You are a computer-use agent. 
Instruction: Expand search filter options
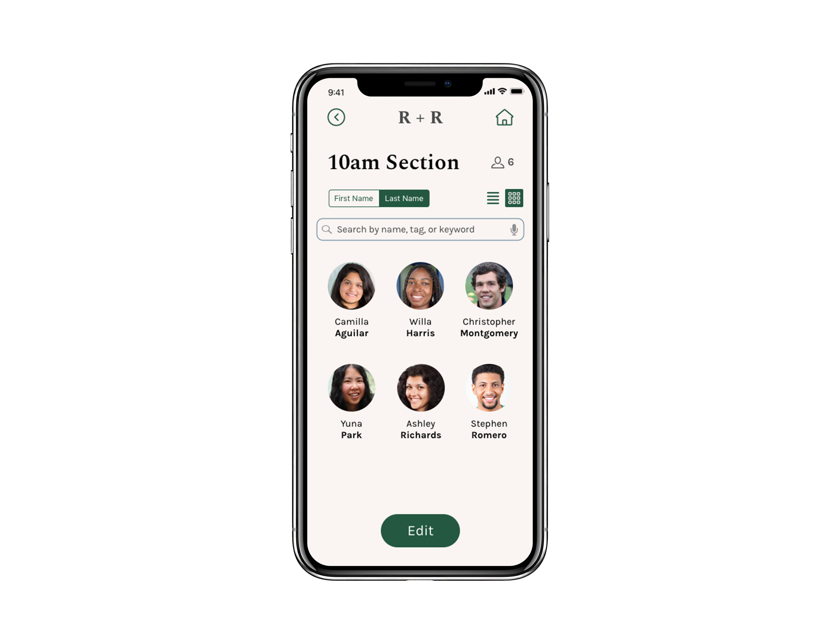[492, 198]
